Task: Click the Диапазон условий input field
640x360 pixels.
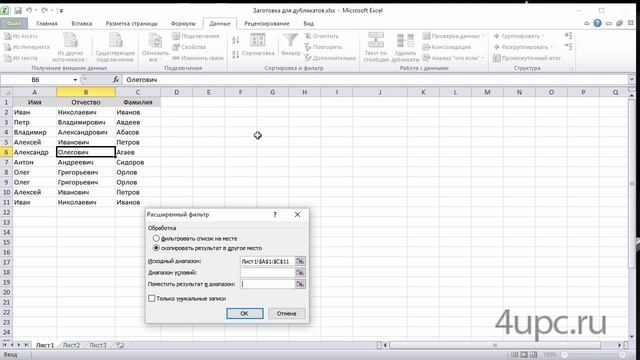Action: click(x=267, y=272)
